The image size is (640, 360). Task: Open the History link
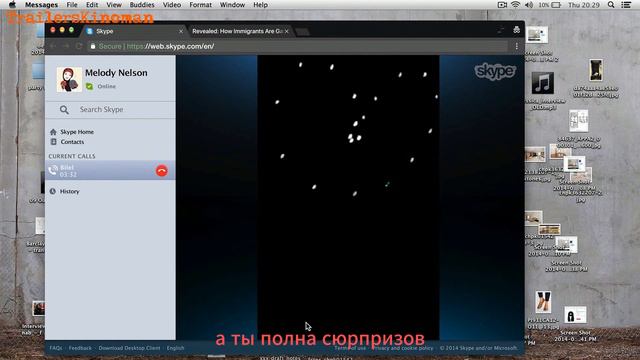(69, 191)
